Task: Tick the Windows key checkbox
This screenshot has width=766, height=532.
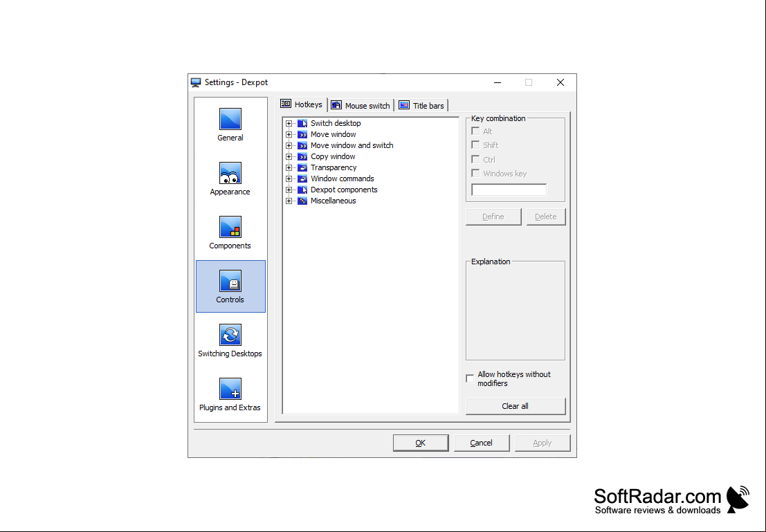Action: click(x=475, y=174)
